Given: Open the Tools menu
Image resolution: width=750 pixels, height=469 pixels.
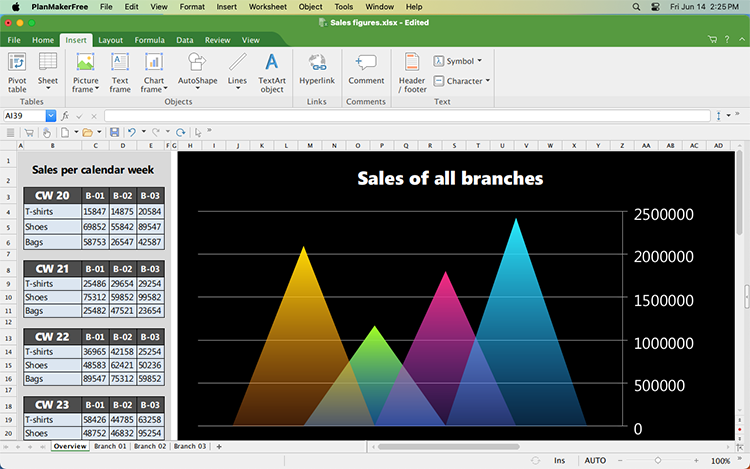Looking at the screenshot, I should [x=343, y=7].
